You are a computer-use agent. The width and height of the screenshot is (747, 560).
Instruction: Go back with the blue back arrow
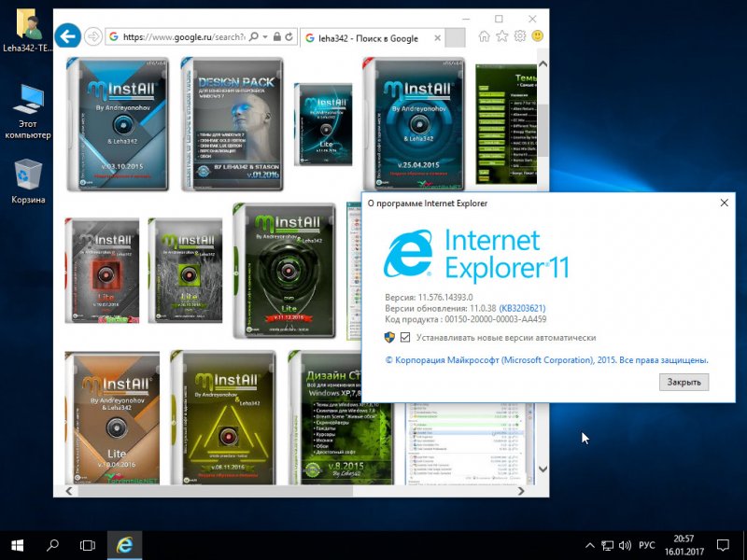[67, 36]
